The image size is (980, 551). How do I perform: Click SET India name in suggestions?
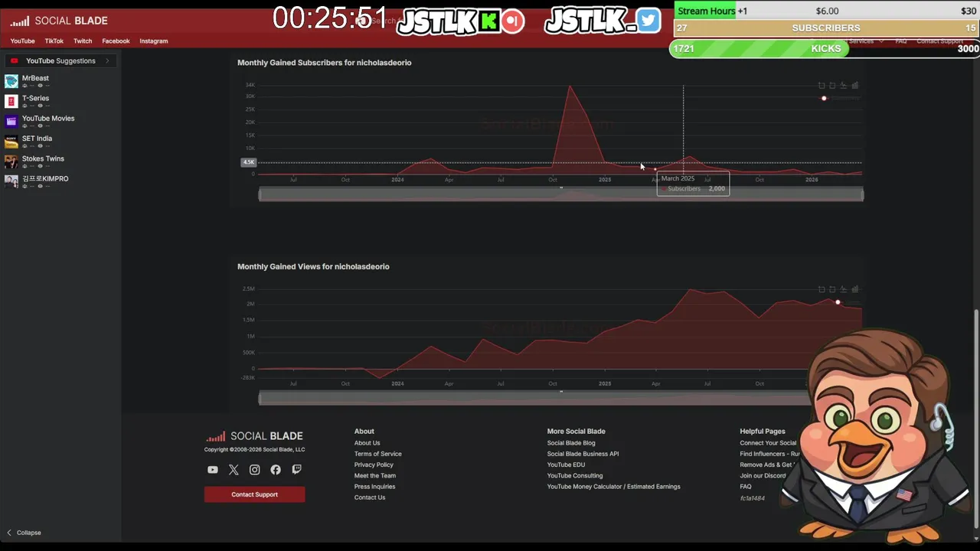(x=37, y=139)
